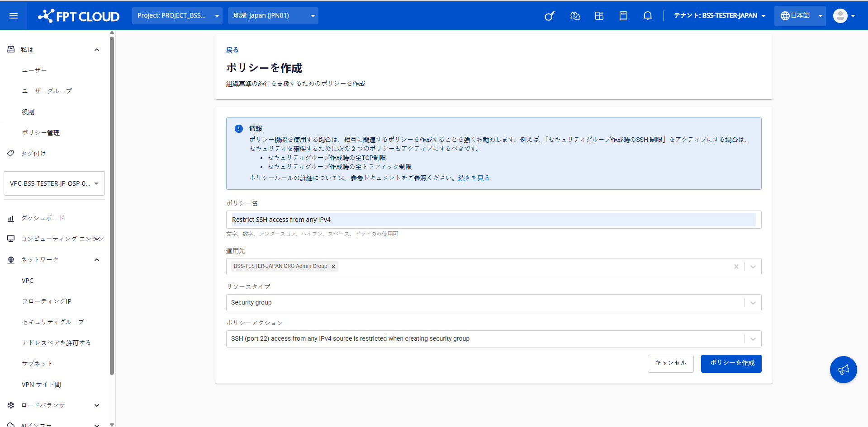The image size is (868, 427).
Task: Open VPC in the network menu
Action: (28, 281)
